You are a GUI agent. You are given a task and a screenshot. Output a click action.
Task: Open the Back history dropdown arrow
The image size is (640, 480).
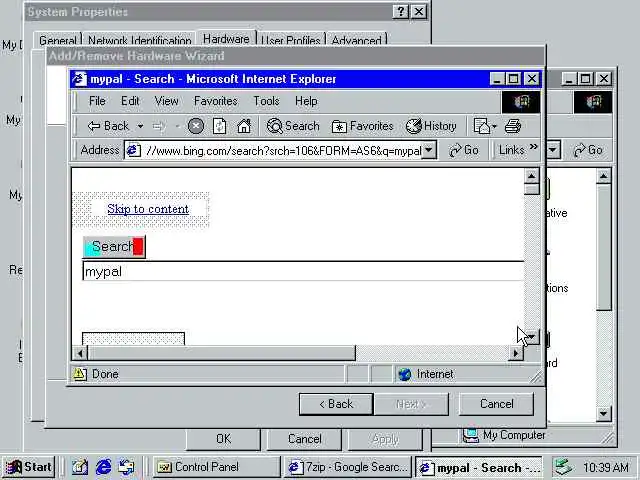(x=140, y=126)
